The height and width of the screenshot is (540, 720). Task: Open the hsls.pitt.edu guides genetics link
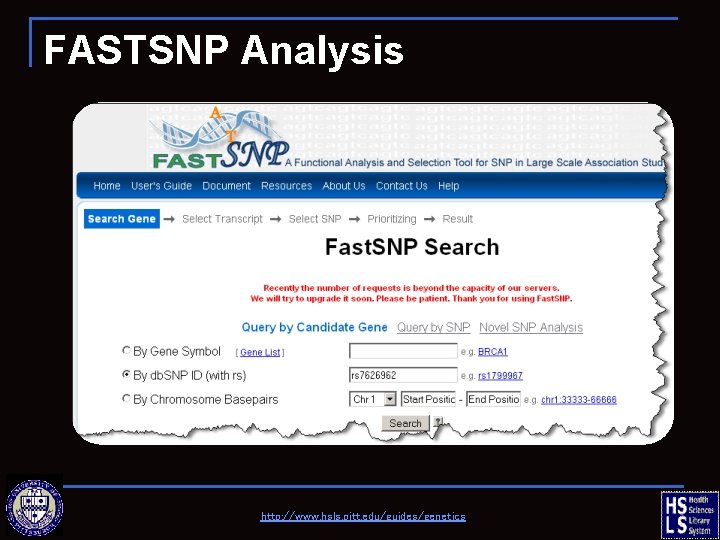point(363,516)
